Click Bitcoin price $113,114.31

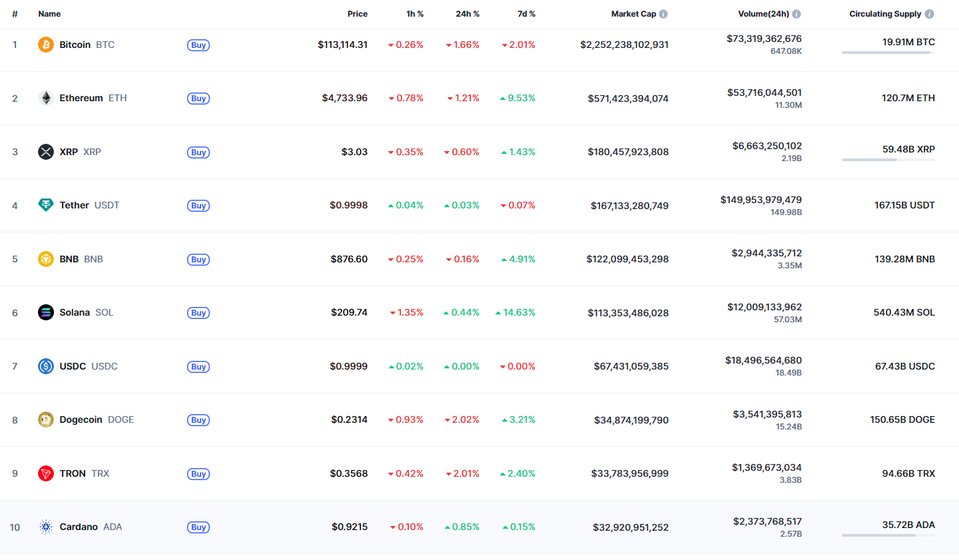(x=342, y=45)
